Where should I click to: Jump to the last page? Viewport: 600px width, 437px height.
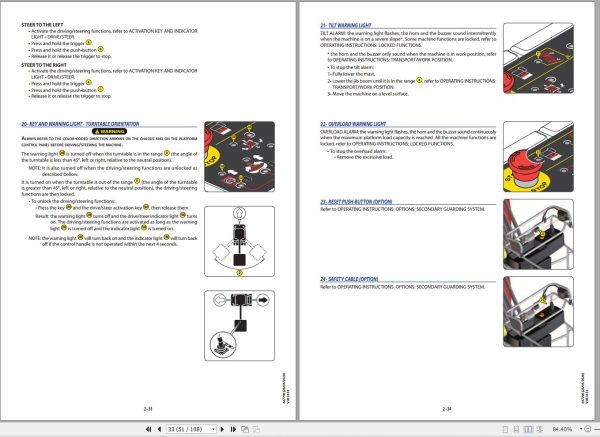pos(233,429)
